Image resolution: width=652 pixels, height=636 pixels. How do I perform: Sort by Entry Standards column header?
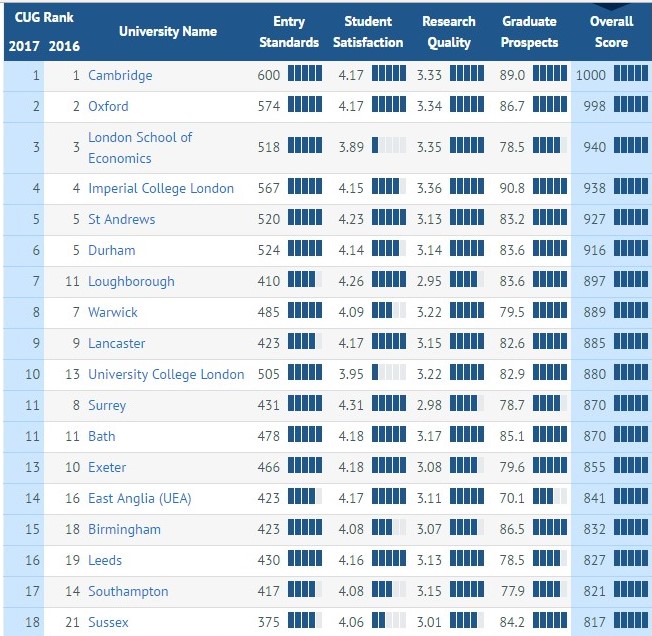point(289,32)
